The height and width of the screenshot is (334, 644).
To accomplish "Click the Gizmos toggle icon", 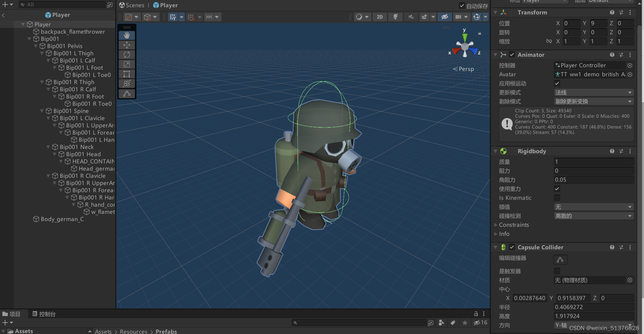I will pos(477,17).
